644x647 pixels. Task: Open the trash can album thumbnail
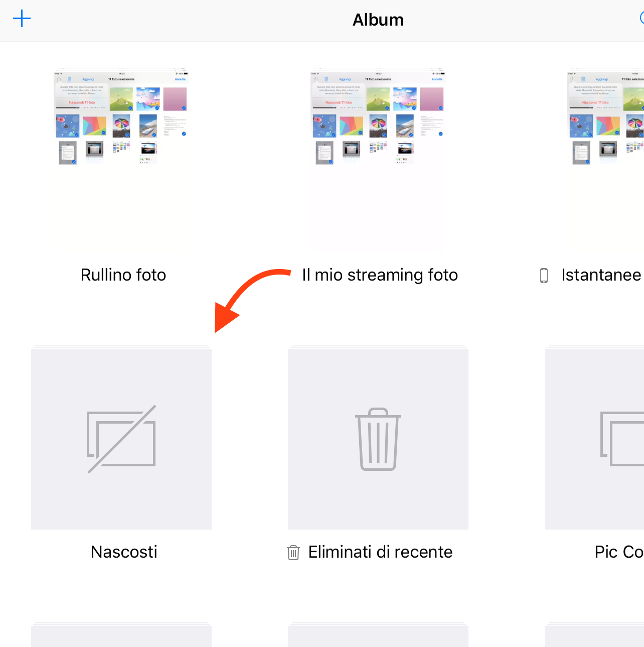tap(378, 439)
